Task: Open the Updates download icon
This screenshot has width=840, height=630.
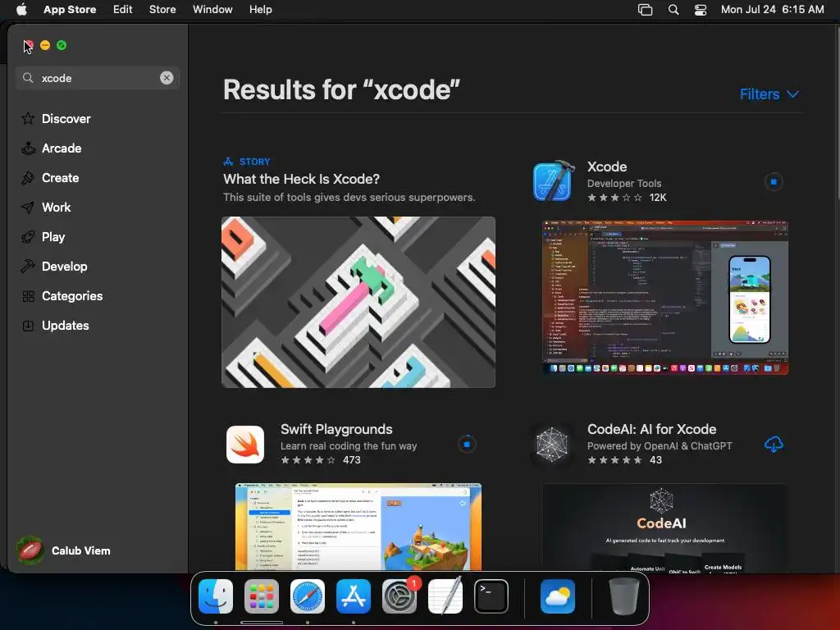Action: pos(28,325)
